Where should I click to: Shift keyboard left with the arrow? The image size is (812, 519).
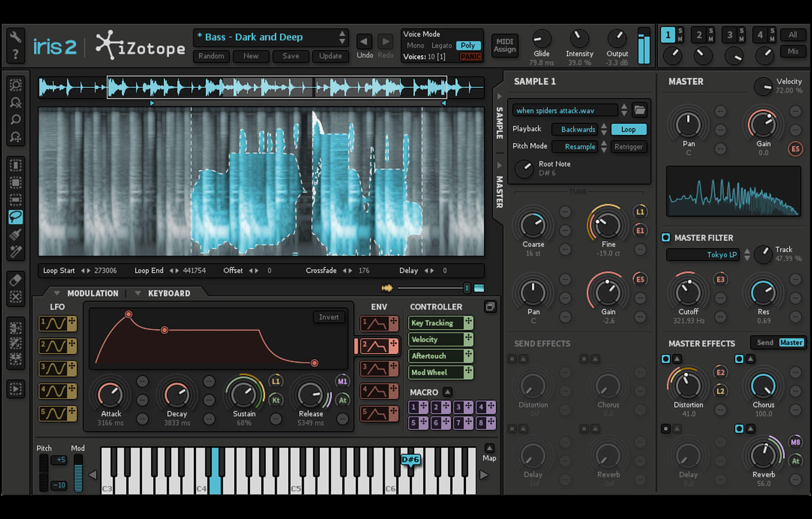pyautogui.click(x=92, y=475)
